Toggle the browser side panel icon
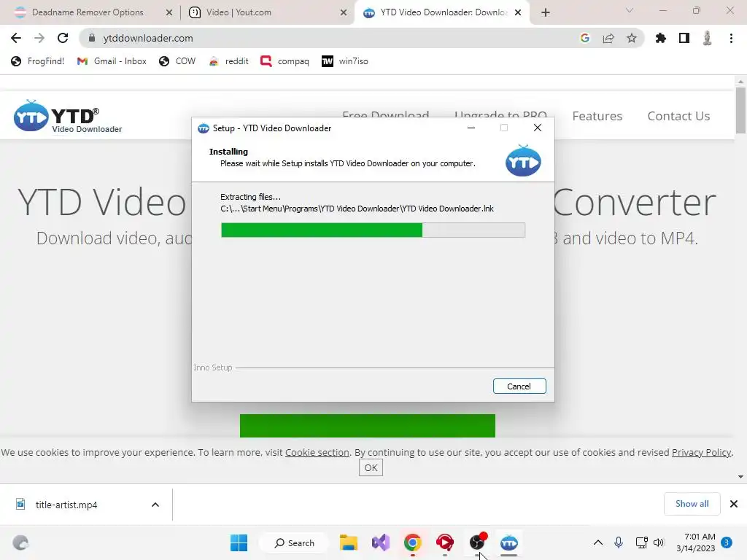747x560 pixels. [684, 38]
